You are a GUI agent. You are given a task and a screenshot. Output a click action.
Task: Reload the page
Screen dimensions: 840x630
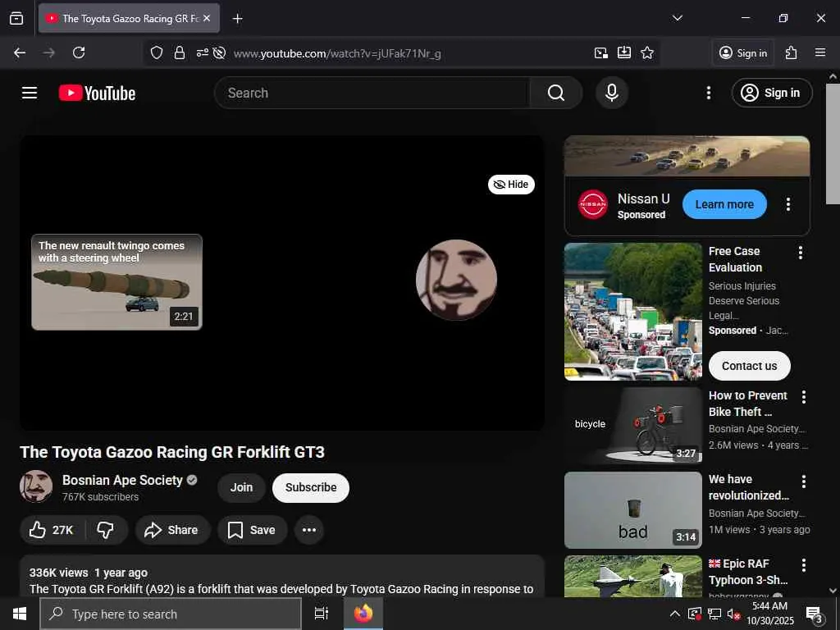[79, 52]
